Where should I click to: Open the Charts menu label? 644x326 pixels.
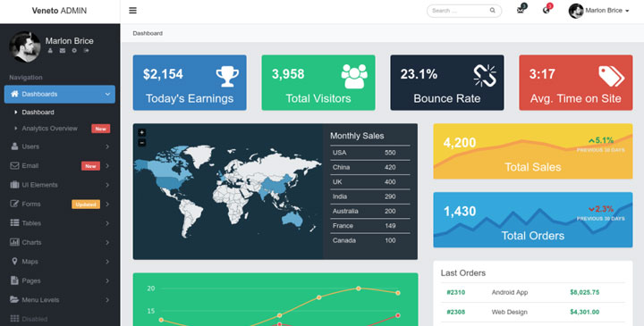(31, 242)
